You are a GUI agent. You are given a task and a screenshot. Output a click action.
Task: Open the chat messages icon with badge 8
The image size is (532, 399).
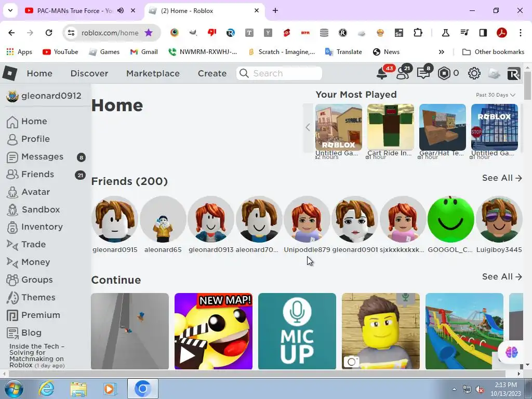click(x=423, y=73)
